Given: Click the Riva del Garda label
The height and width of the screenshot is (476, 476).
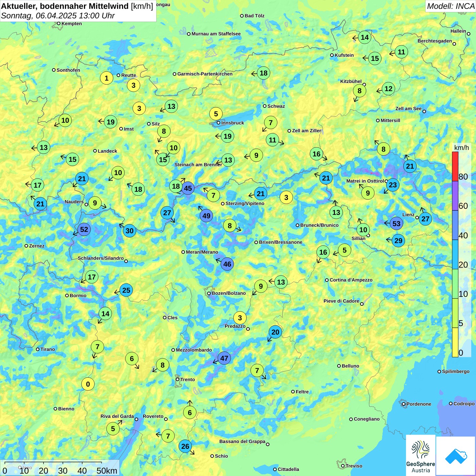Looking at the screenshot, I should pos(117,416).
